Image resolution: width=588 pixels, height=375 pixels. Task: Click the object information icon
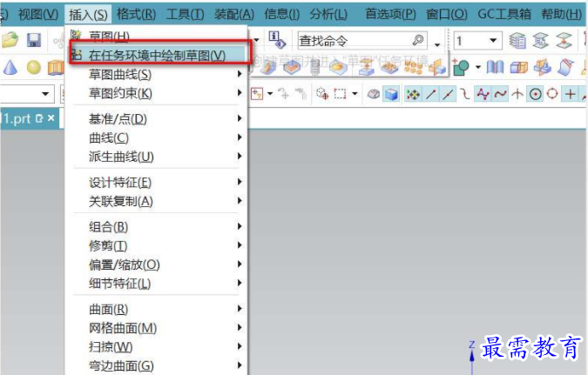tap(277, 40)
